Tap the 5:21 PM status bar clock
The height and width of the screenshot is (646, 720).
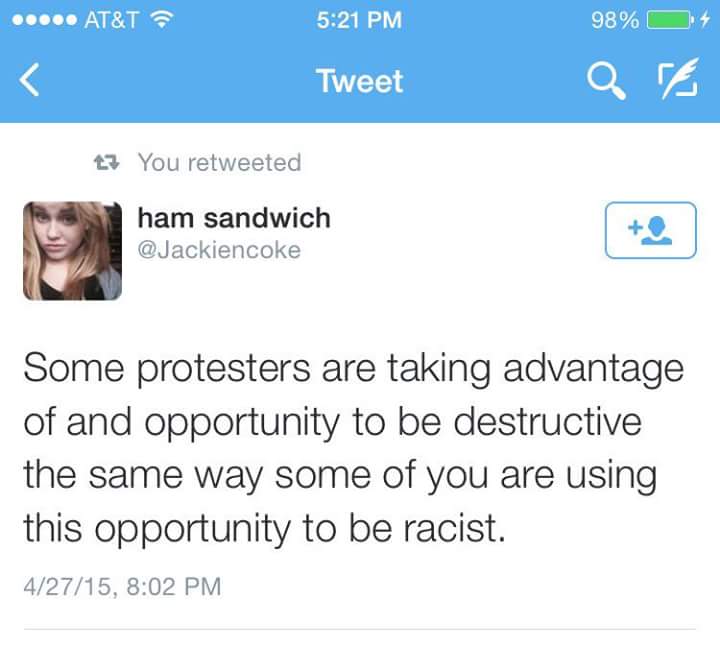pyautogui.click(x=358, y=19)
